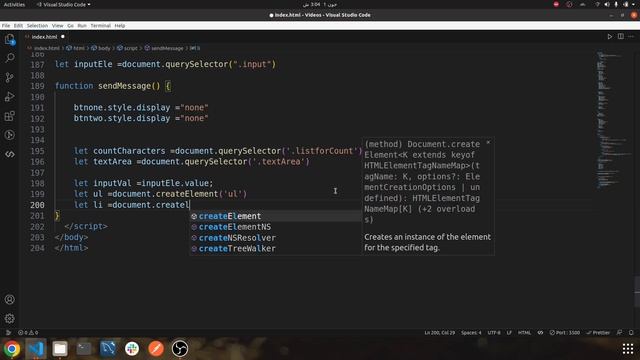The image size is (640, 360).
Task: Open the Manage gear menu
Action: pyautogui.click(x=10, y=318)
